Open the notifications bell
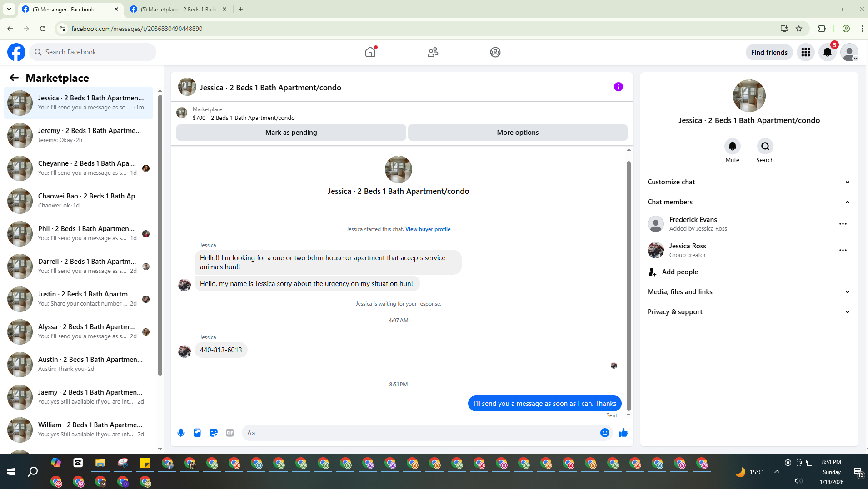 pyautogui.click(x=828, y=52)
